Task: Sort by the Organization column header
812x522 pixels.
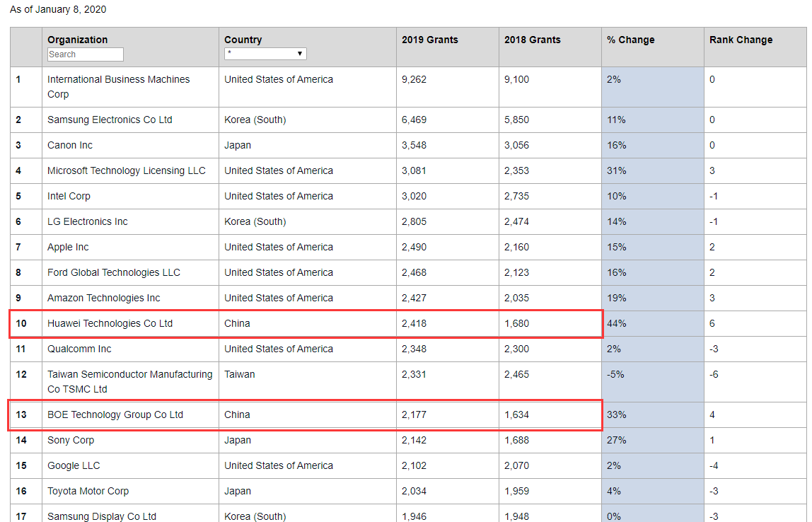Action: click(x=78, y=40)
